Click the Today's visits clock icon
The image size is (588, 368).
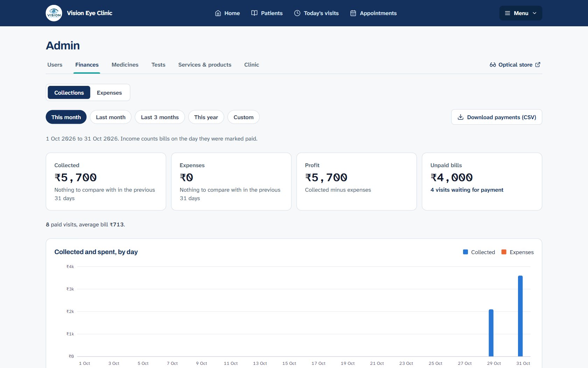[297, 13]
